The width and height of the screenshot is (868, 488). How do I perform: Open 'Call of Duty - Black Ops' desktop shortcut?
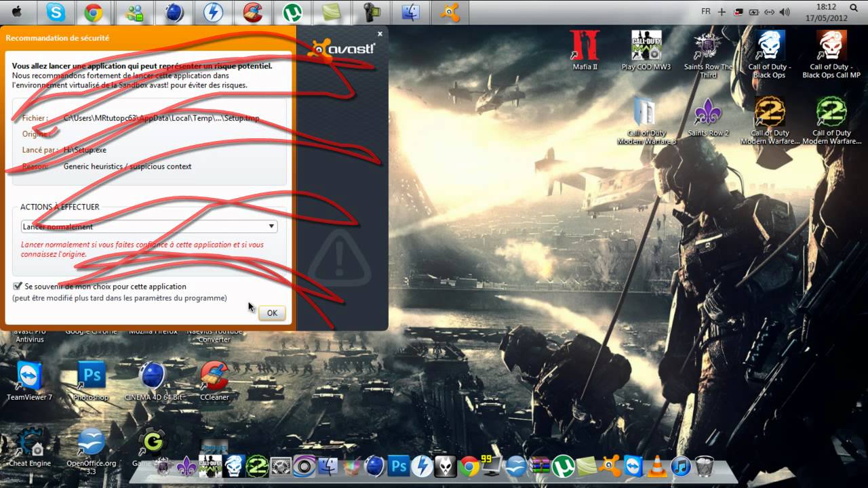[x=769, y=54]
